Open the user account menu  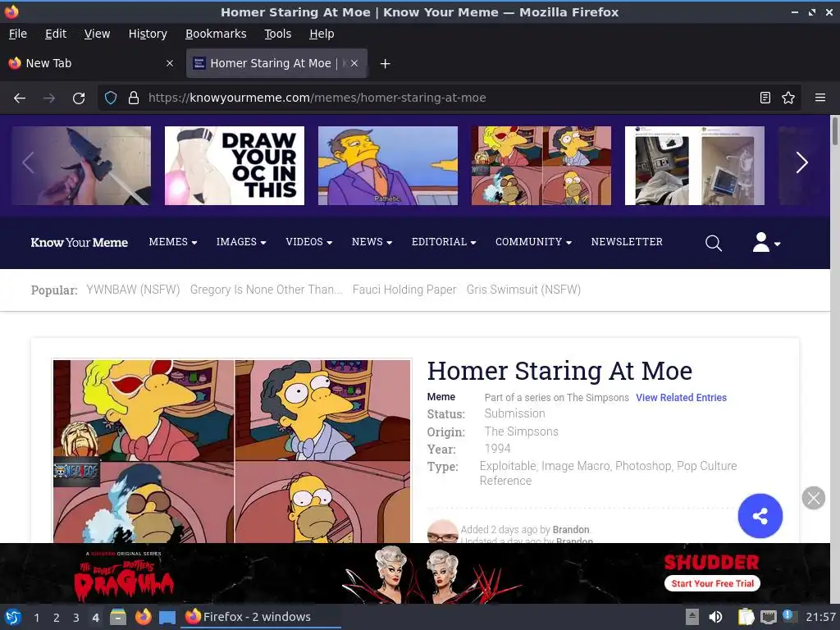coord(766,243)
